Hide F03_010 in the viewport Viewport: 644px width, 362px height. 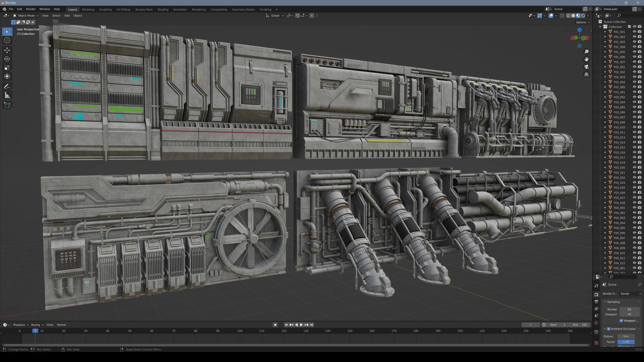pos(634,127)
